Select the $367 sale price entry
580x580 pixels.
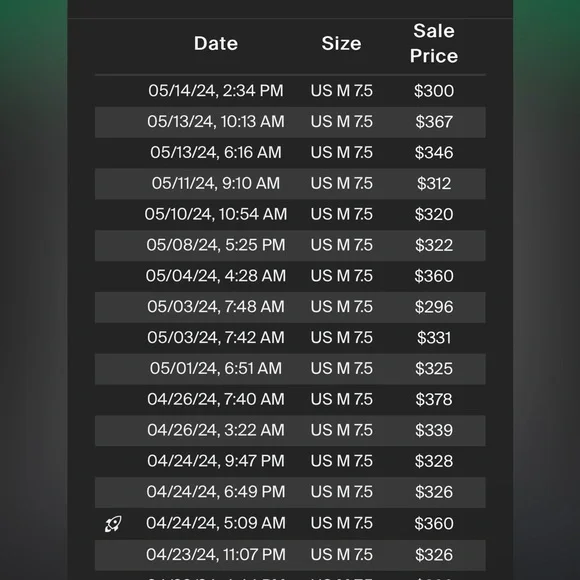434,122
